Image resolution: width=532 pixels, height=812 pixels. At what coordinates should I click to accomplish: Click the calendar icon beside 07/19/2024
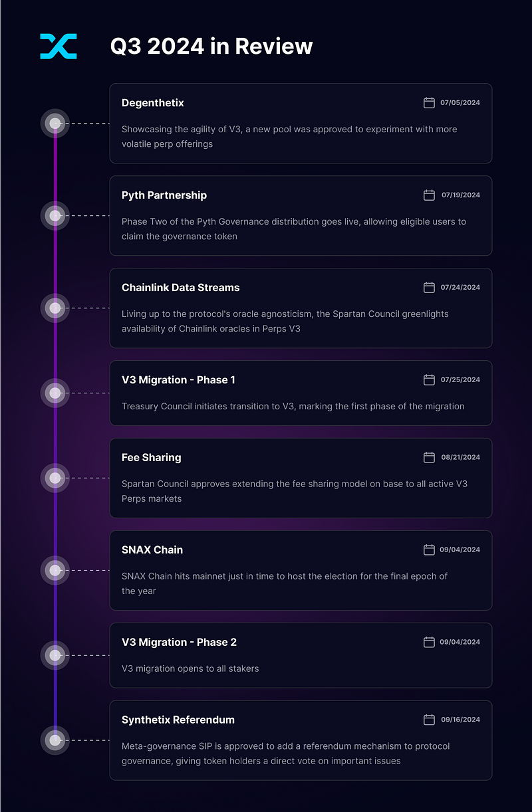pos(429,195)
